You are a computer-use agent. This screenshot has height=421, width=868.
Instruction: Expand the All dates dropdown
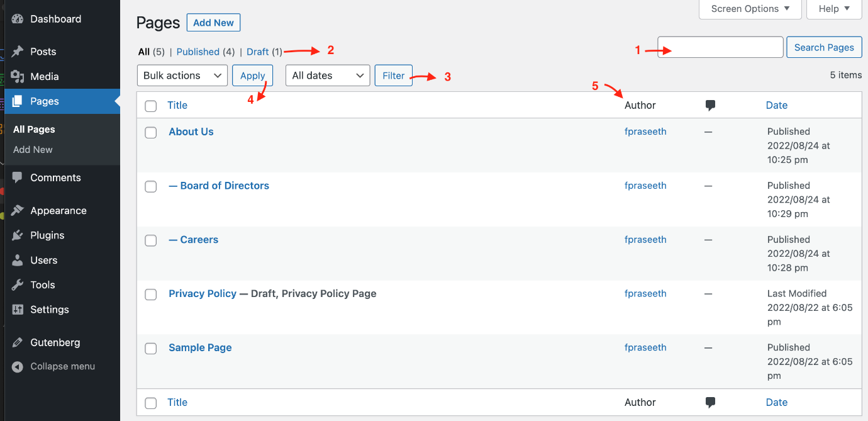click(327, 76)
